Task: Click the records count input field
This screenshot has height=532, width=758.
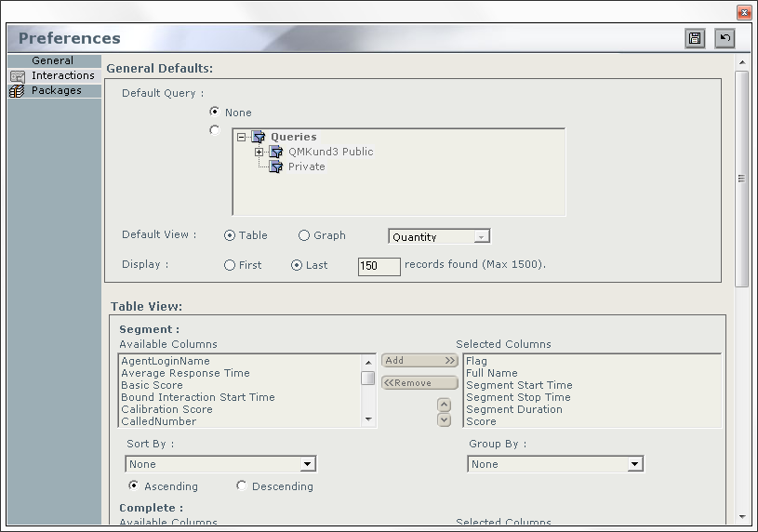Action: tap(379, 266)
